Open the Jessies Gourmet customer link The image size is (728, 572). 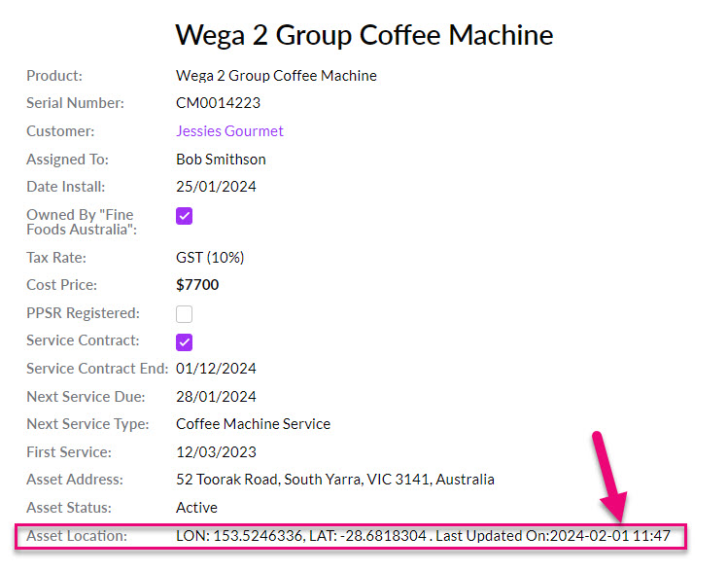pos(229,131)
